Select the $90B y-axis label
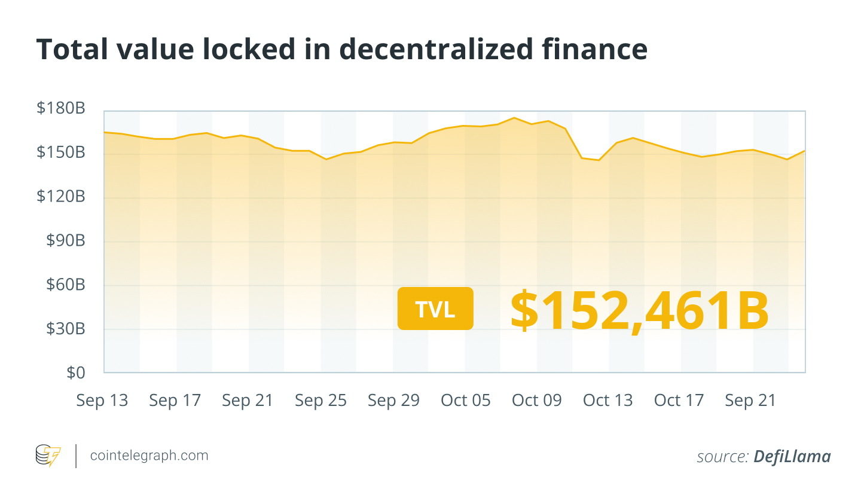Viewport: 867px width, 504px height. (x=66, y=240)
